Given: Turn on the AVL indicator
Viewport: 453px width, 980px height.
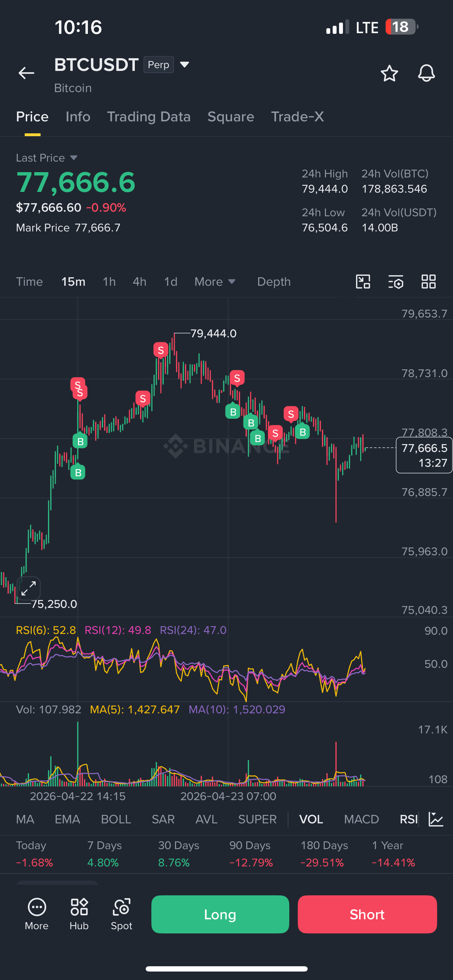Looking at the screenshot, I should 206,819.
